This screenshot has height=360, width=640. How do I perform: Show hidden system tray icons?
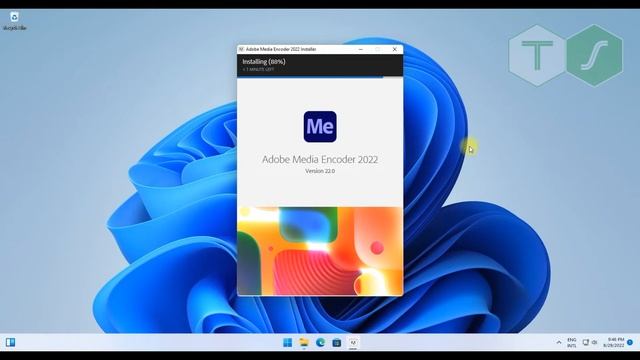[x=559, y=342]
